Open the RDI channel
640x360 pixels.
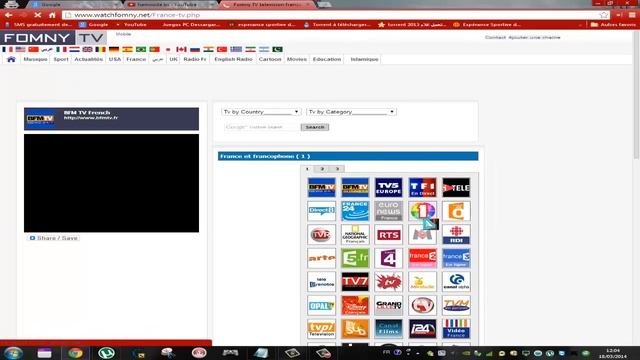(456, 235)
